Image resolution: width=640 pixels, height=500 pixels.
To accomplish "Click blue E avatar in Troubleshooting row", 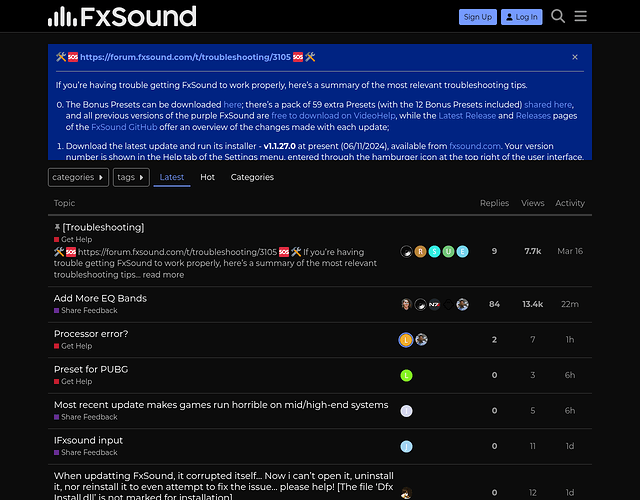I will tap(462, 251).
